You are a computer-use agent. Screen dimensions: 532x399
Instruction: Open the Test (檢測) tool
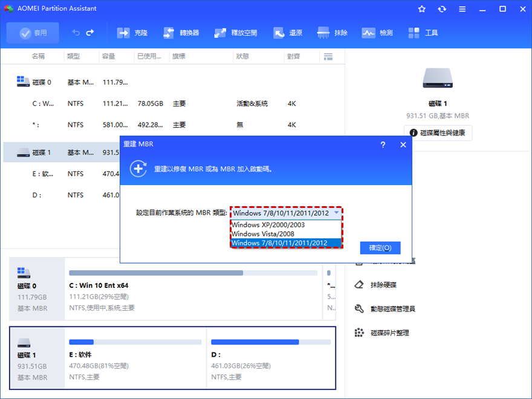click(377, 33)
